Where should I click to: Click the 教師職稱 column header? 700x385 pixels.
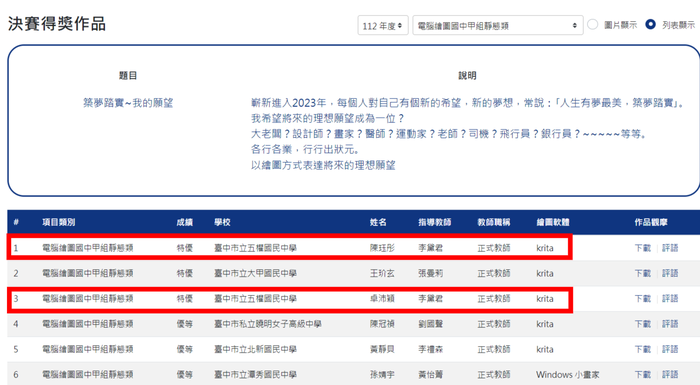pos(494,222)
